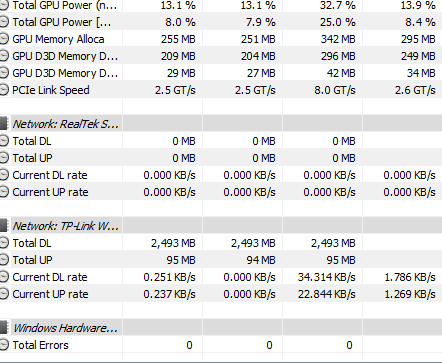Click the clock icon beside Total Errors
The height and width of the screenshot is (363, 442).
4,345
